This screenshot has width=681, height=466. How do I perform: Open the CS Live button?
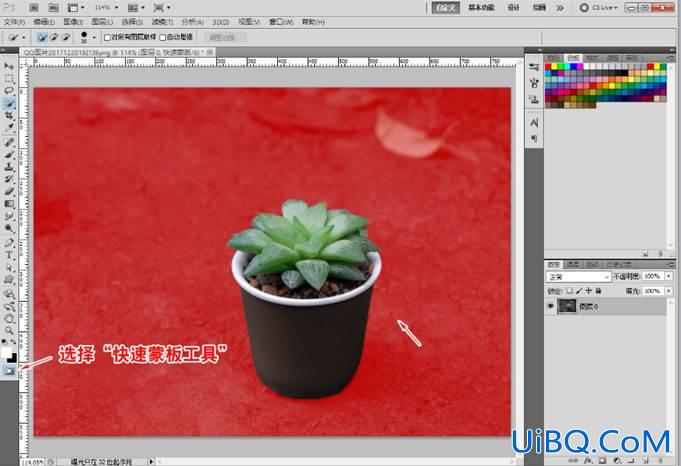(x=599, y=7)
